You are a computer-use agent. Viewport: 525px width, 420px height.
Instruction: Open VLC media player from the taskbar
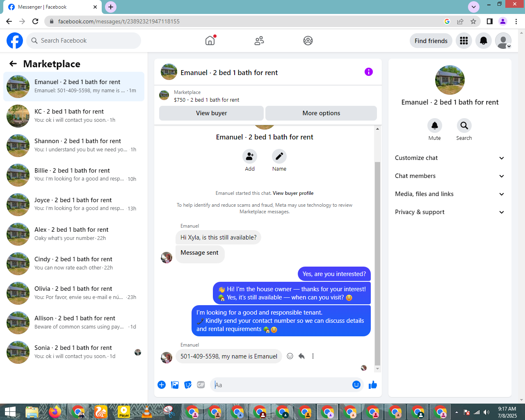146,412
